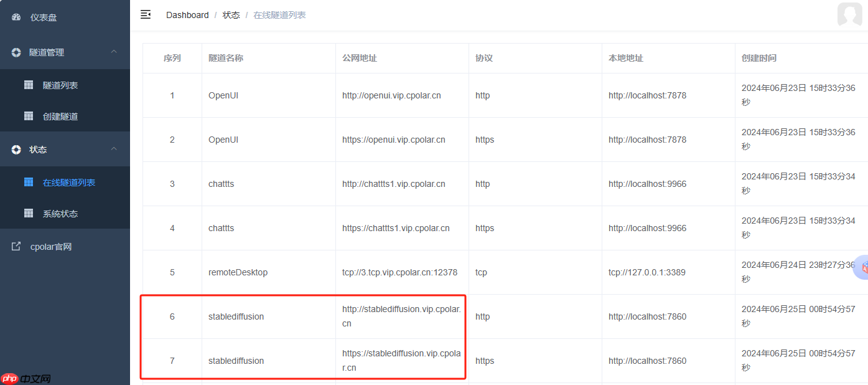Open the 隧道列表 menu item
Viewport: 868px width, 385px height.
(x=65, y=85)
